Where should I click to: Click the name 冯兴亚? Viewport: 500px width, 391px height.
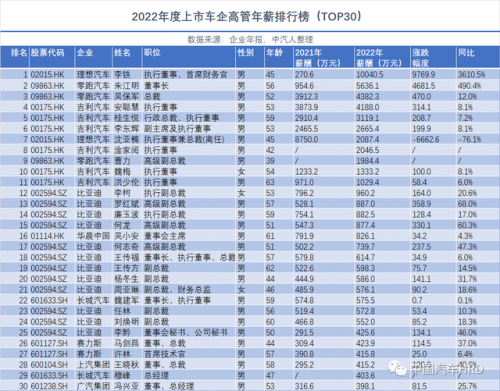pyautogui.click(x=126, y=386)
